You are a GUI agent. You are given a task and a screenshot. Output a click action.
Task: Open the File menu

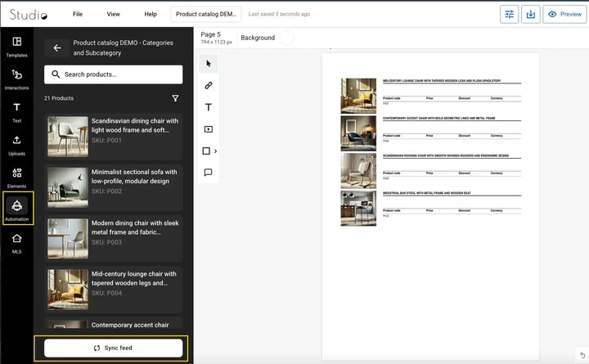78,14
